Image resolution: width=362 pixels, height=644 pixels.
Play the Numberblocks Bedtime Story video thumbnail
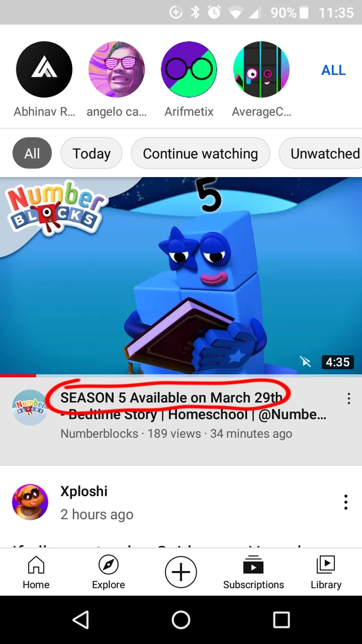pyautogui.click(x=181, y=276)
